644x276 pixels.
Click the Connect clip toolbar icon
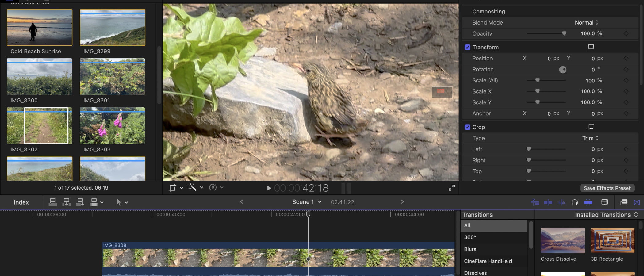pyautogui.click(x=52, y=202)
